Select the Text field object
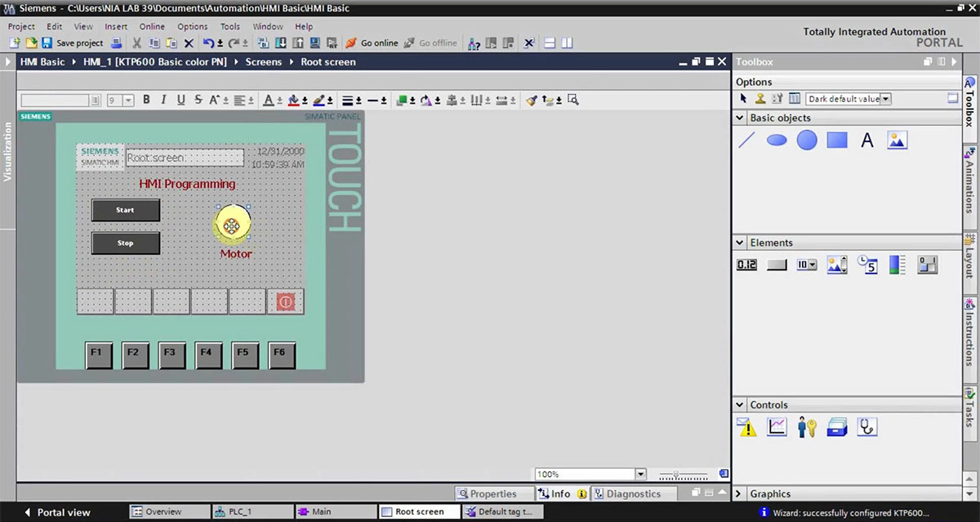This screenshot has width=980, height=522. click(x=867, y=141)
